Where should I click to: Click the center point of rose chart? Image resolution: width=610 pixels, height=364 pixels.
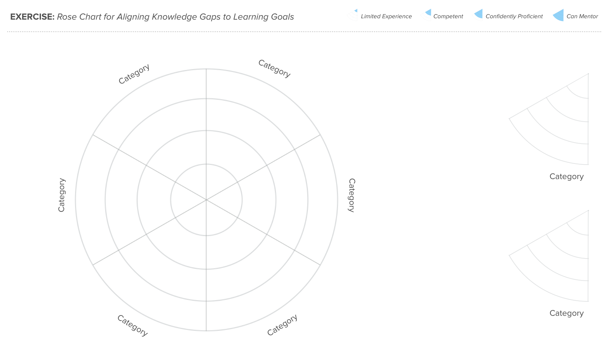(206, 200)
